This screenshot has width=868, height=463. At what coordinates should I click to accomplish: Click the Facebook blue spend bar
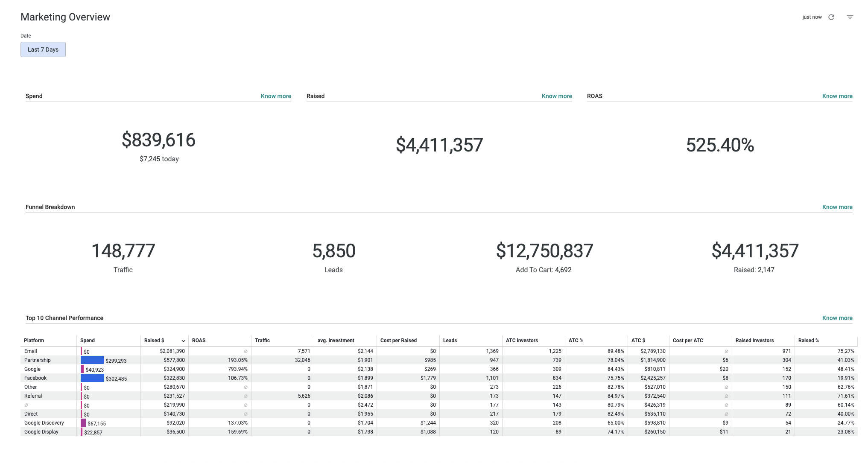92,378
